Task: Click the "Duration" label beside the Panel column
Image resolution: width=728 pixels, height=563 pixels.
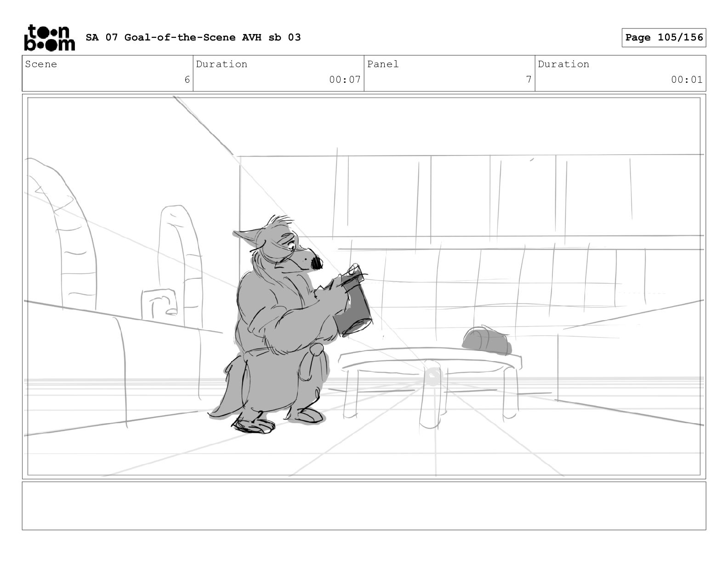Action: pyautogui.click(x=563, y=64)
